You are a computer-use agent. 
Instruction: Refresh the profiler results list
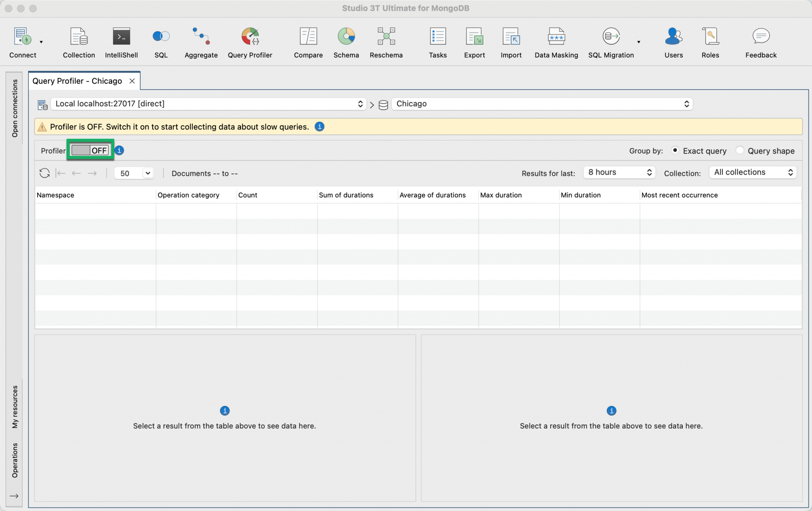click(x=44, y=173)
